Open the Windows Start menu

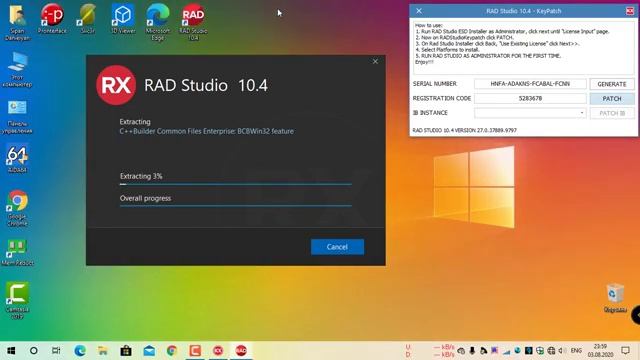[x=11, y=351]
